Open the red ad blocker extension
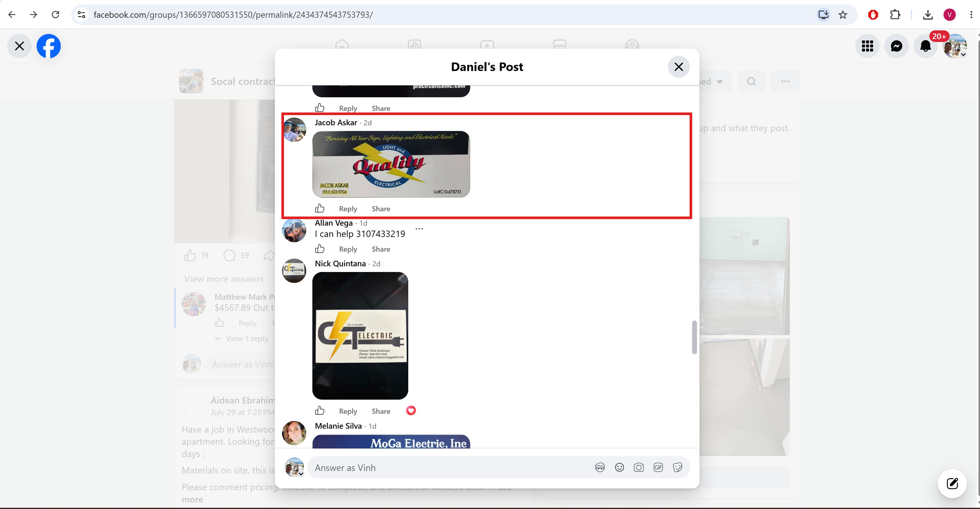Viewport: 980px width, 509px height. click(873, 14)
